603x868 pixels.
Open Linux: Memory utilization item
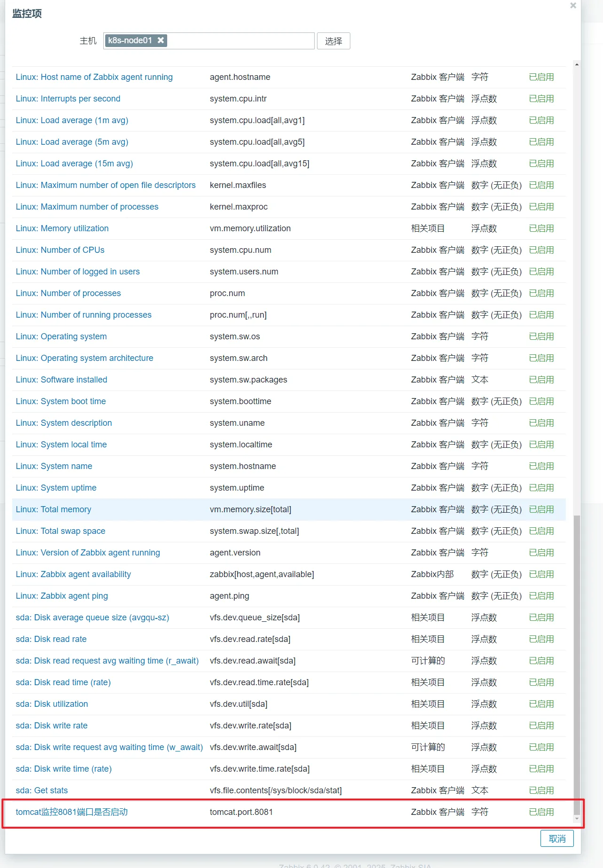[x=62, y=228]
